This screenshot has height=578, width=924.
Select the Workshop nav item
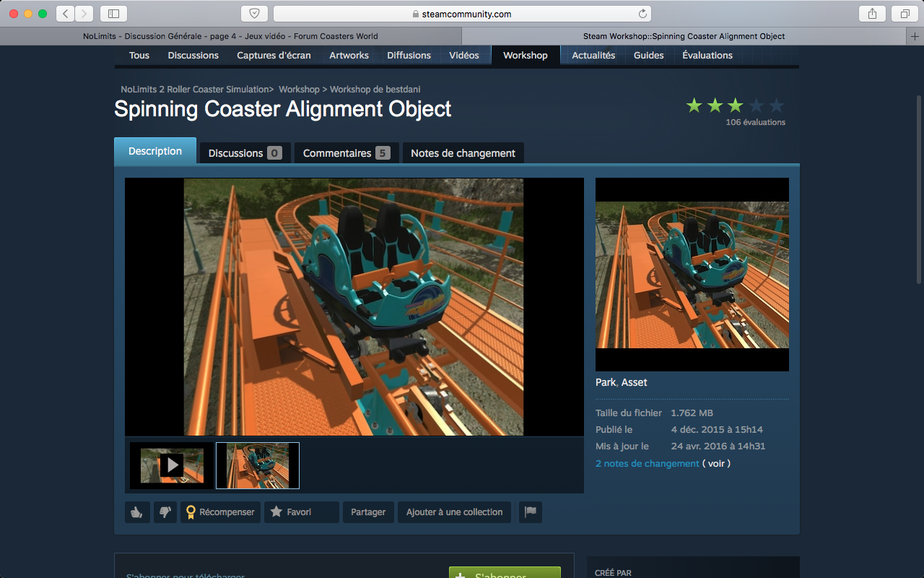[x=526, y=56]
